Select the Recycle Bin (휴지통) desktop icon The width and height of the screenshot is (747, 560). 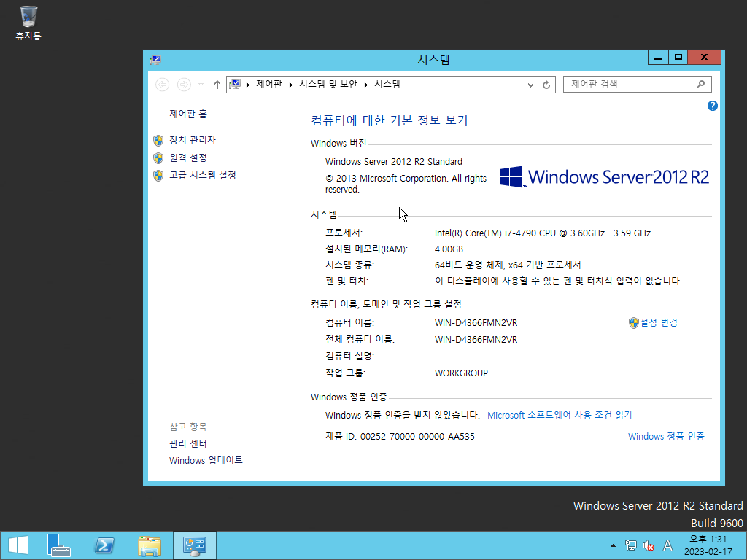[x=28, y=23]
